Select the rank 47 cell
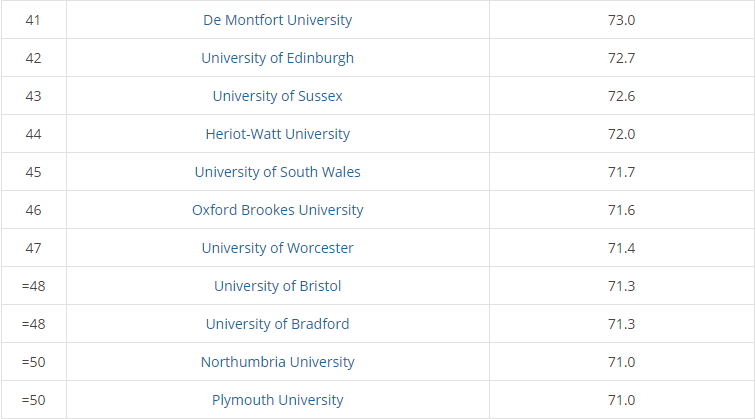The width and height of the screenshot is (756, 419). point(33,248)
